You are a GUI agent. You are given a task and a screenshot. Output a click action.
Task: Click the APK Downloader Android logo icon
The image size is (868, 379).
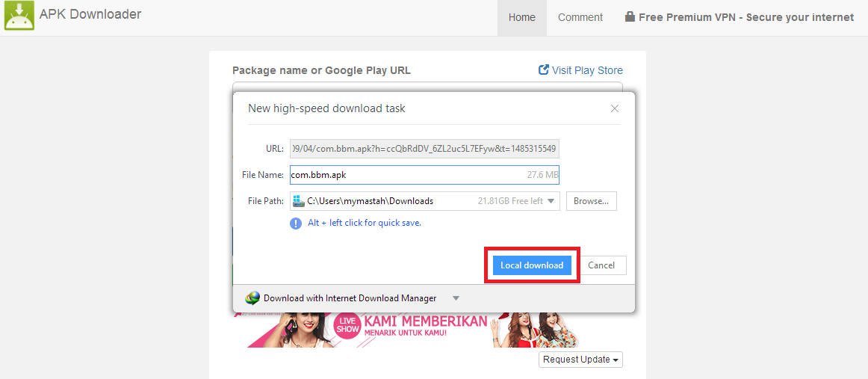point(19,16)
